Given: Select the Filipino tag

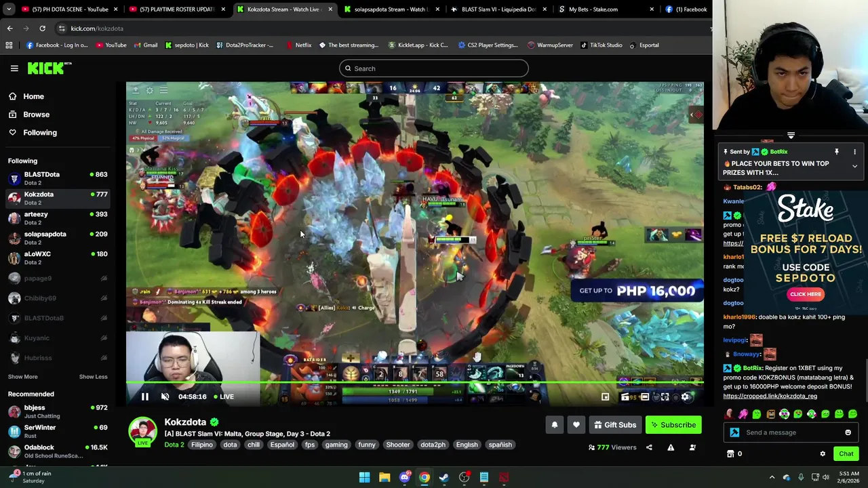Looking at the screenshot, I should tap(201, 445).
